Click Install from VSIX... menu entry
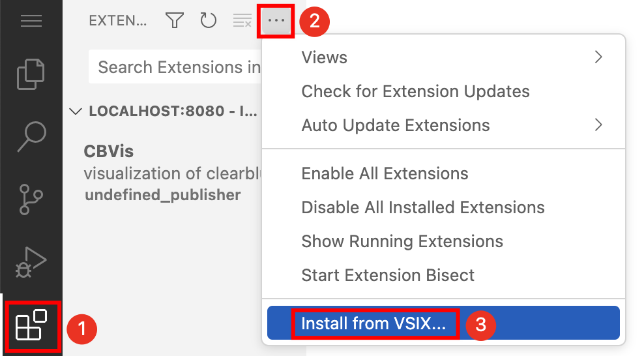 point(374,323)
